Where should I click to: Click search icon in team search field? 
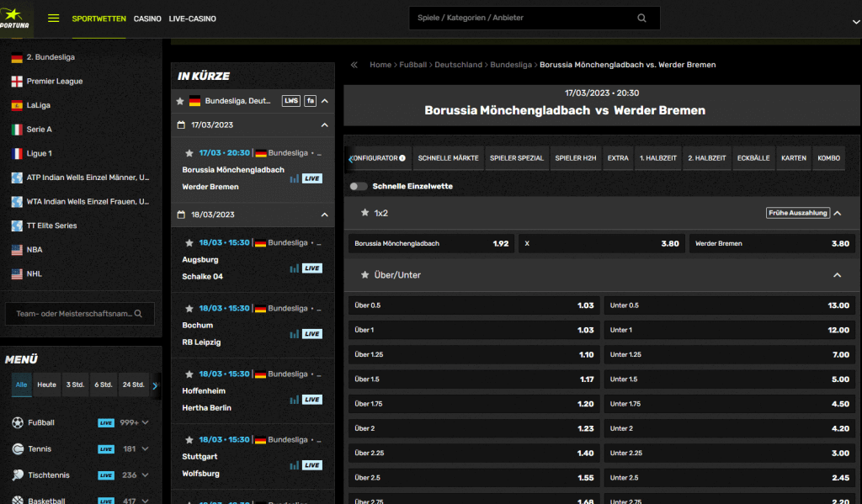(x=139, y=314)
